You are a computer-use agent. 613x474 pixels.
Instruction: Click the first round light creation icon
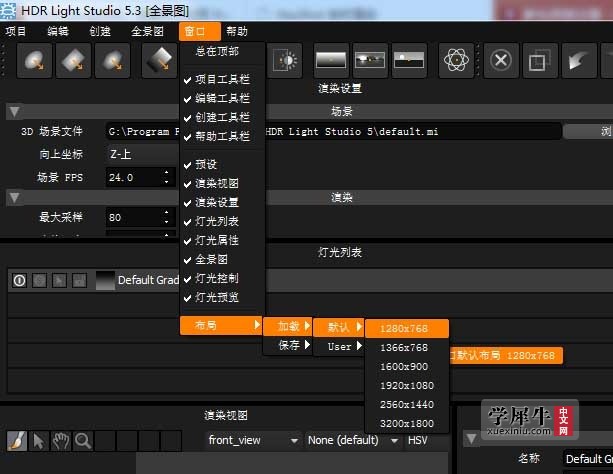[34, 61]
